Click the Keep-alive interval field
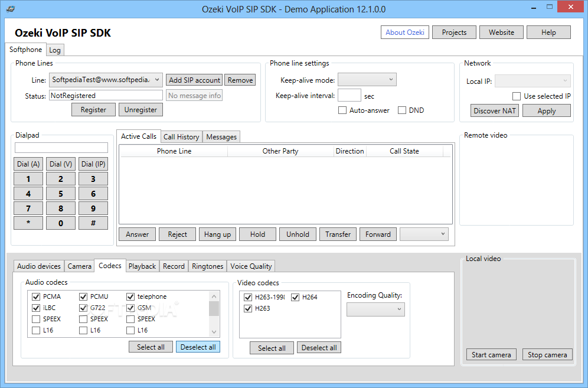 [349, 95]
